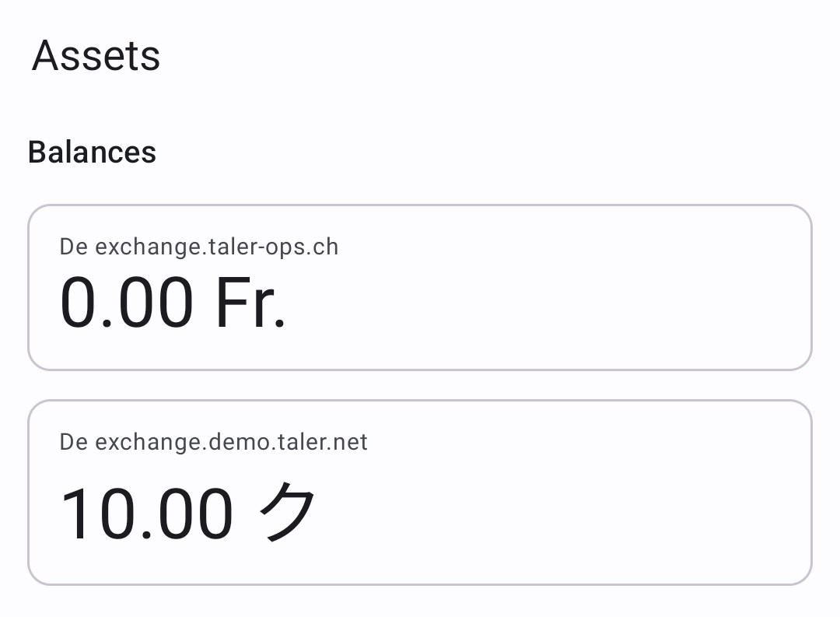Screen dimensions: 840x617
Task: Click the Assets page title
Action: [96, 54]
